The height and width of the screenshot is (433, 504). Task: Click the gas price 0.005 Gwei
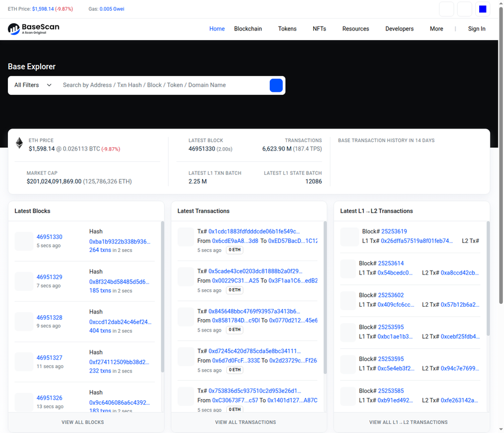(112, 9)
